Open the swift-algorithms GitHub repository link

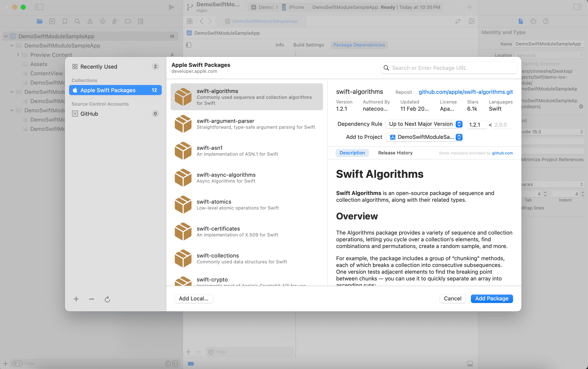465,92
